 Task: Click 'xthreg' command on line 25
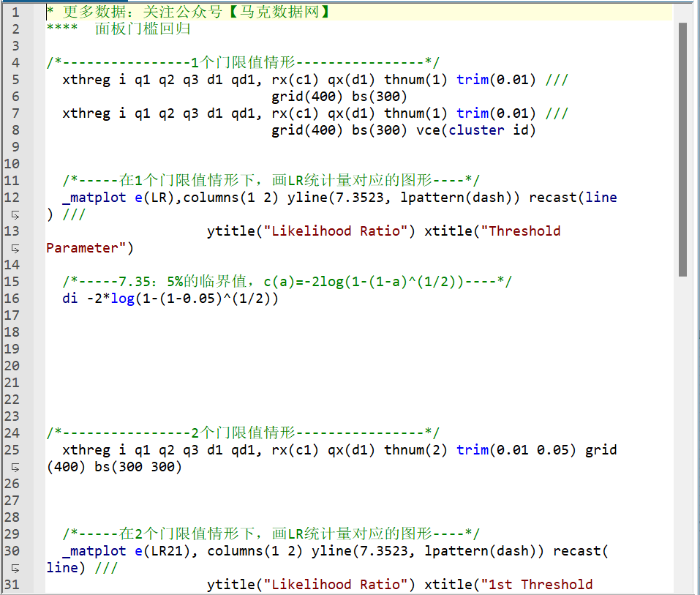click(86, 450)
